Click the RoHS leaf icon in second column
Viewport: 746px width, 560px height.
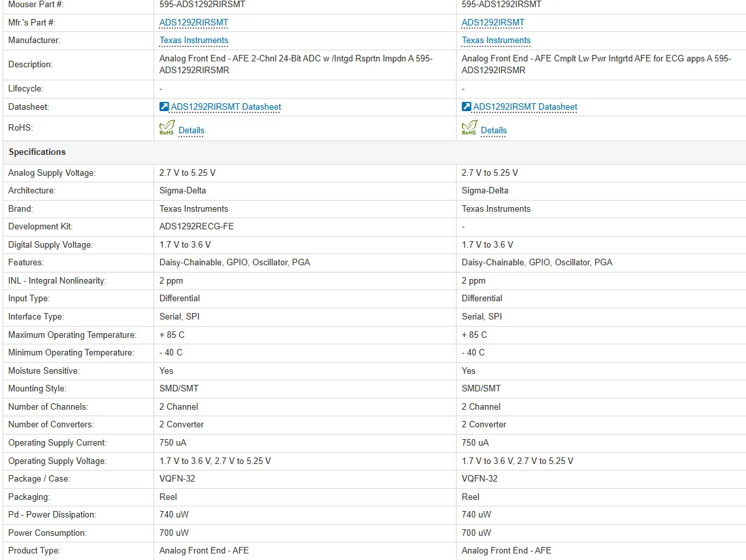click(469, 127)
